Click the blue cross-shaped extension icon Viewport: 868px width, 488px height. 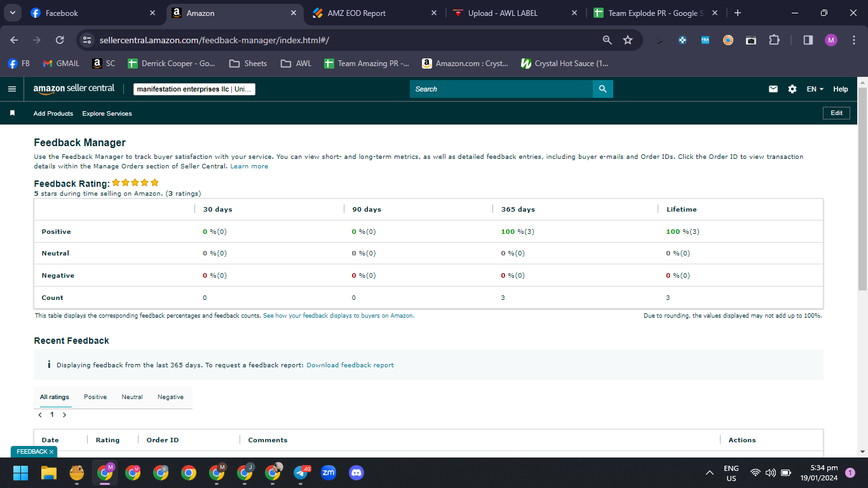click(682, 40)
